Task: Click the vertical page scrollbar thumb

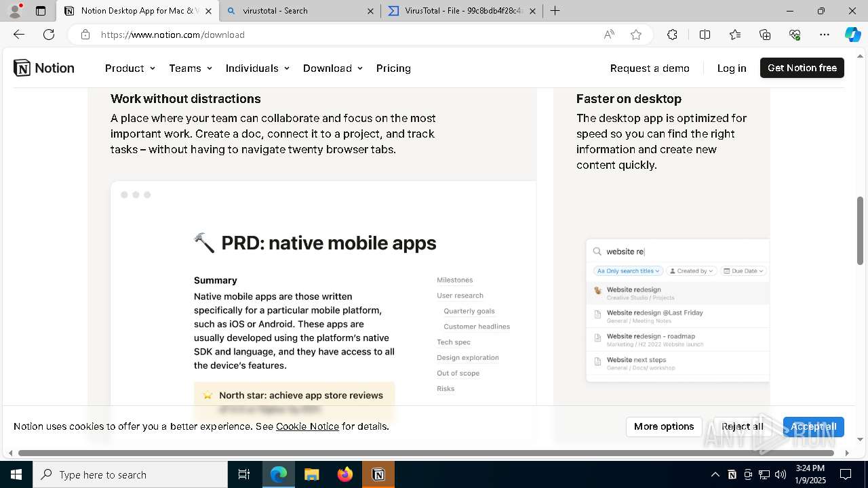Action: (861, 231)
